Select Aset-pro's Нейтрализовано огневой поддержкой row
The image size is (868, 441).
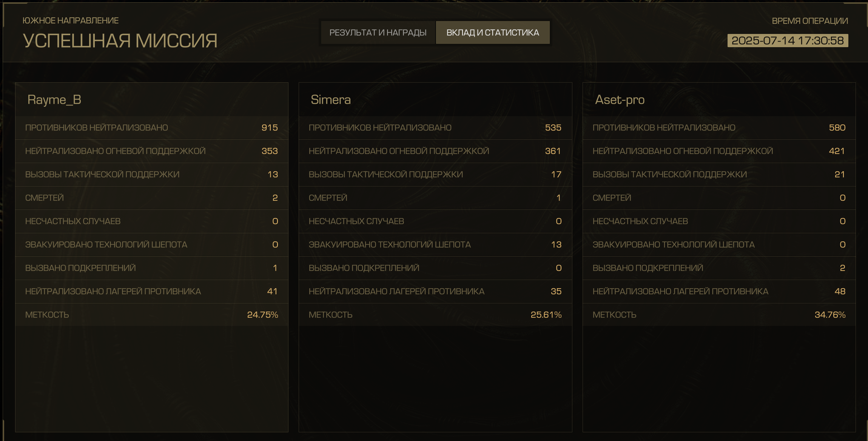(x=719, y=151)
